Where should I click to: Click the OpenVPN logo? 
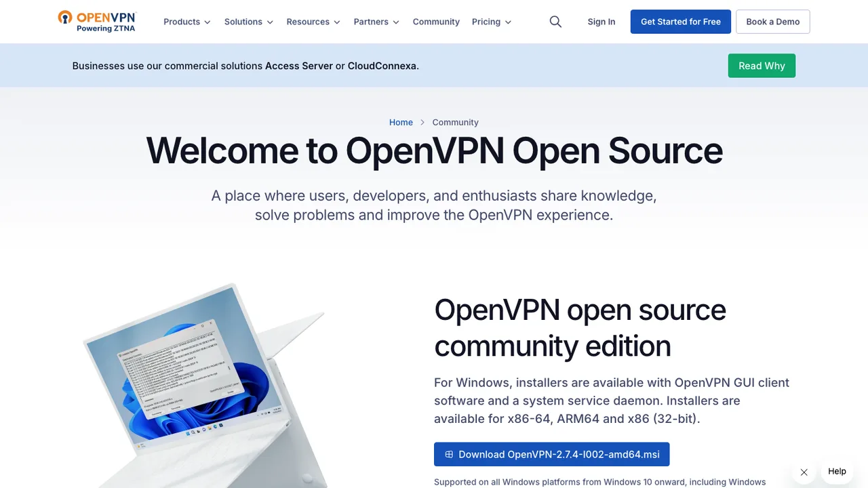(x=96, y=22)
